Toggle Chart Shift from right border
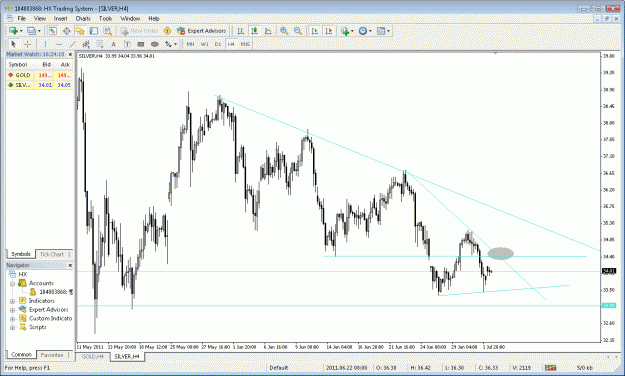Viewport: 625px width, 376px height. pos(329,31)
